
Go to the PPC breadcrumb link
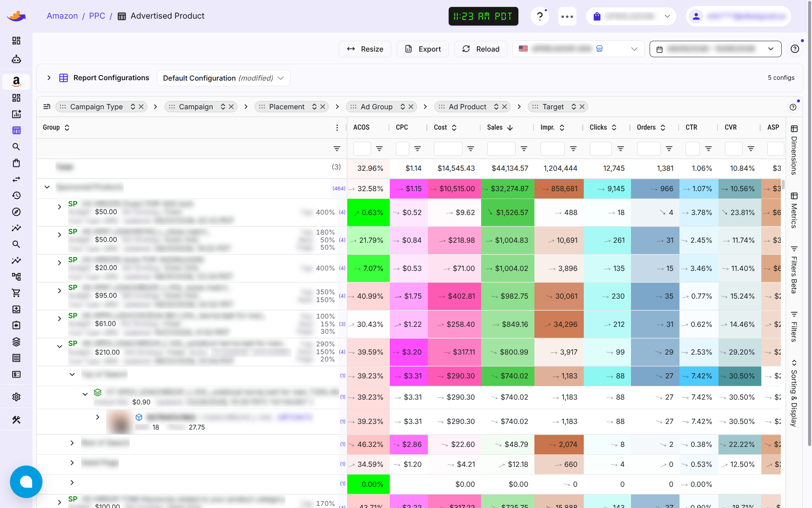pyautogui.click(x=97, y=16)
